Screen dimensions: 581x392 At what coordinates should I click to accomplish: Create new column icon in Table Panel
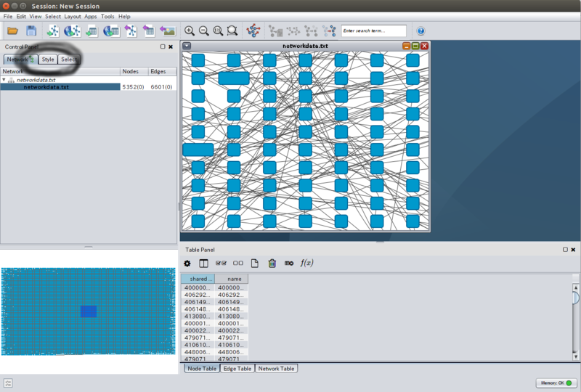[255, 263]
